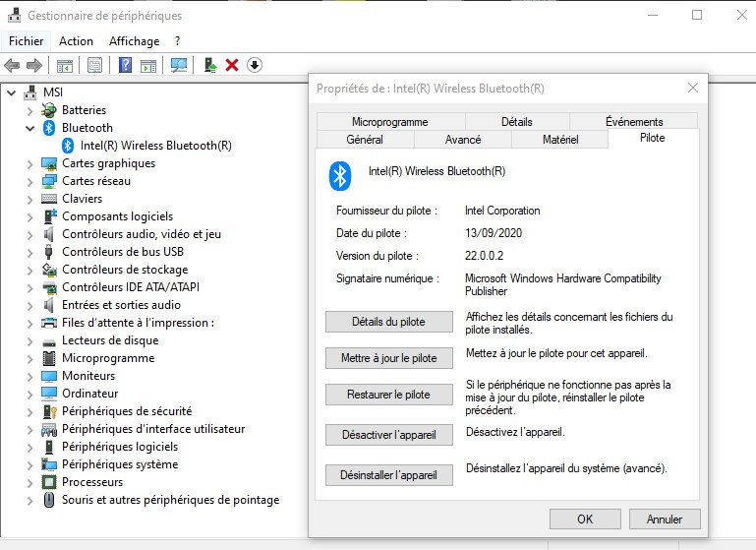
Task: Click Désinstaller l'appareil button
Action: 388,475
